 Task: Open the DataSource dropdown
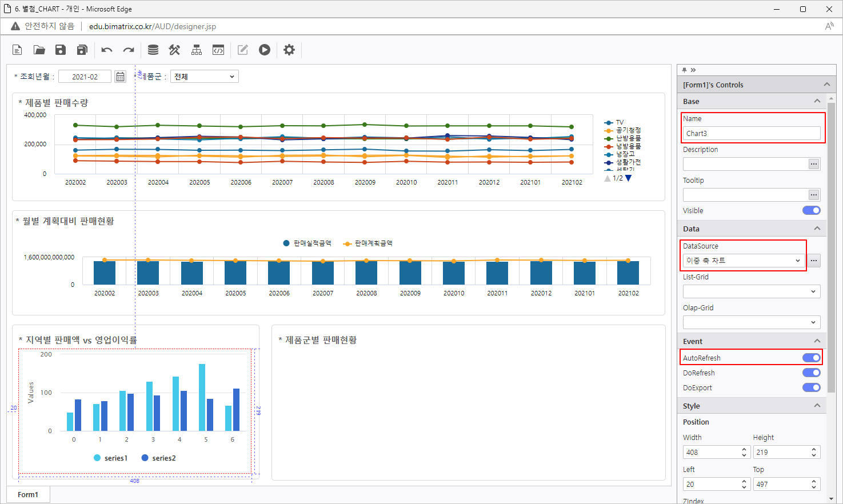coord(744,261)
